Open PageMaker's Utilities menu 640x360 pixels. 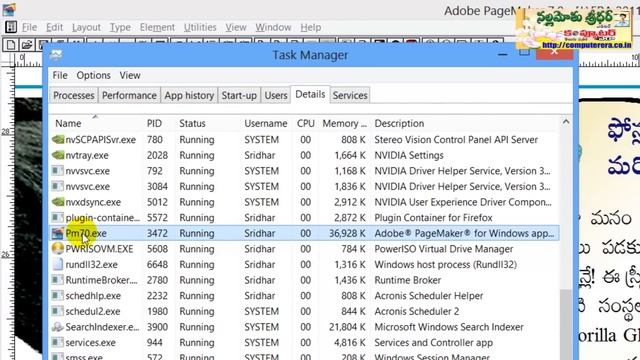pyautogui.click(x=200, y=27)
